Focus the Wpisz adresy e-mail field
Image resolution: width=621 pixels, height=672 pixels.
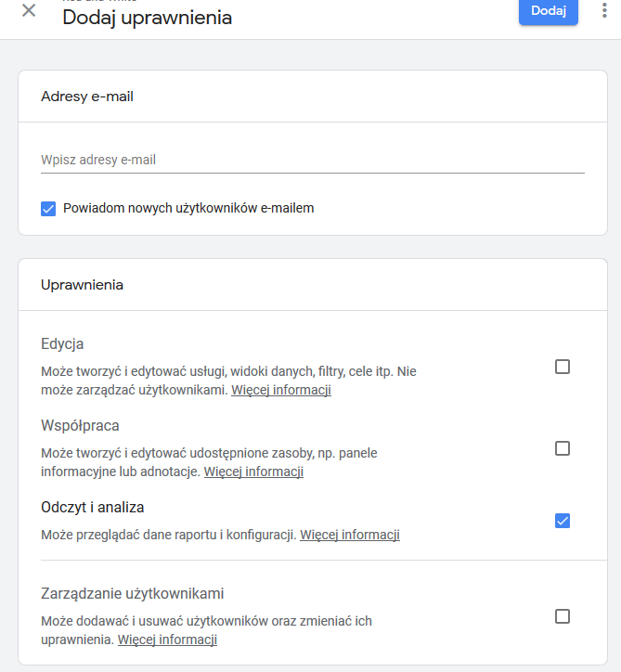313,160
